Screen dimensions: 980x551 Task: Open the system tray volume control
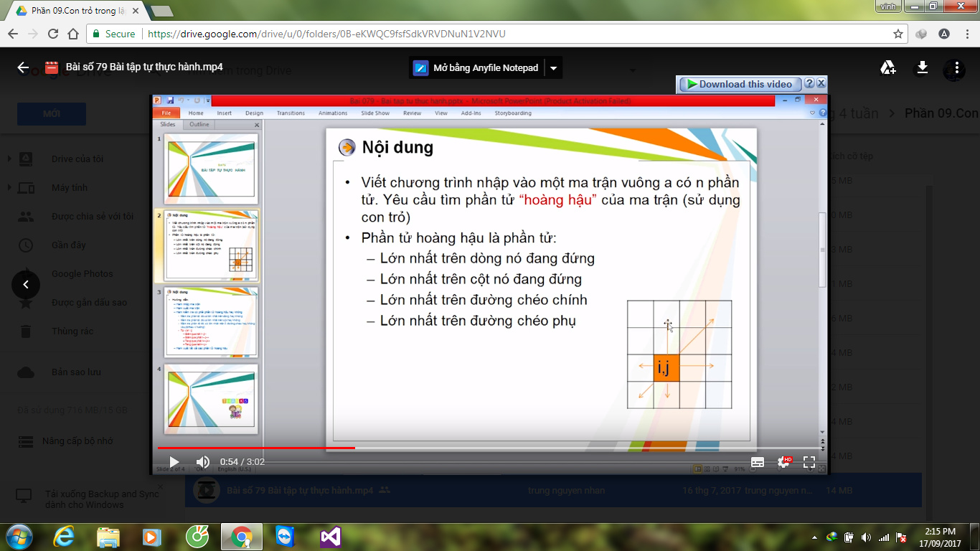point(867,537)
